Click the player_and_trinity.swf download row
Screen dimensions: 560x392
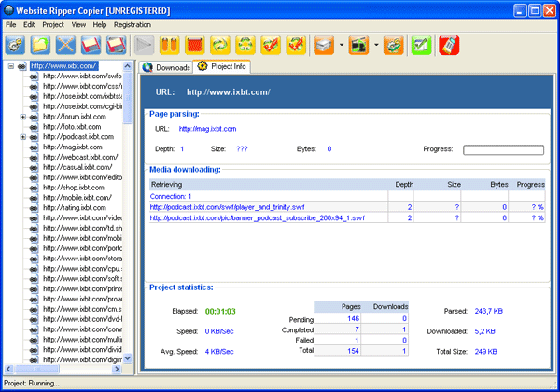[x=228, y=207]
